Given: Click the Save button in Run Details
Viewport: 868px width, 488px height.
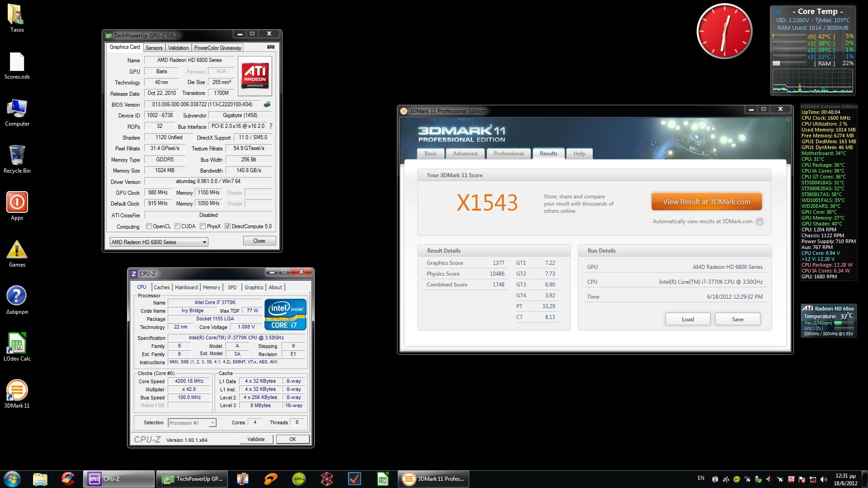Looking at the screenshot, I should click(x=737, y=319).
